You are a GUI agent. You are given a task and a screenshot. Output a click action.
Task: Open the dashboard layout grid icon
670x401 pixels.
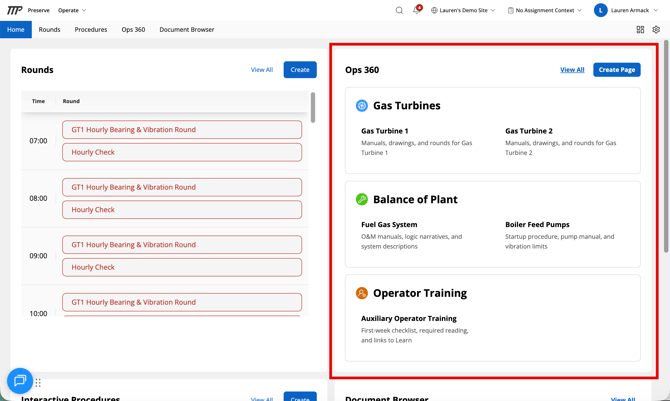coord(640,29)
